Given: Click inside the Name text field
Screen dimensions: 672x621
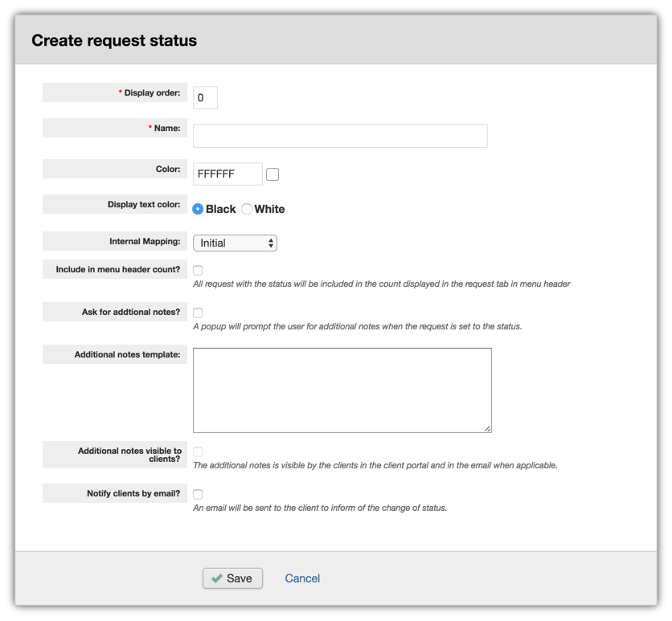Looking at the screenshot, I should [338, 135].
